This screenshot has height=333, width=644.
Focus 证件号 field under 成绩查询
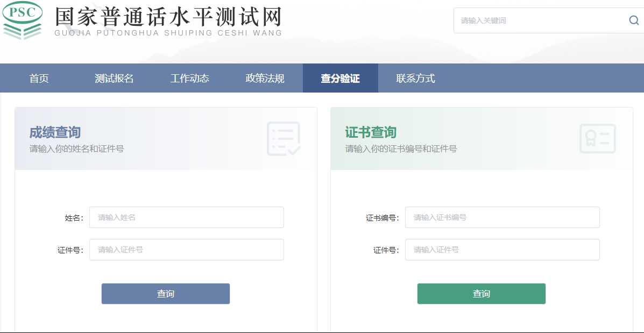coord(186,250)
